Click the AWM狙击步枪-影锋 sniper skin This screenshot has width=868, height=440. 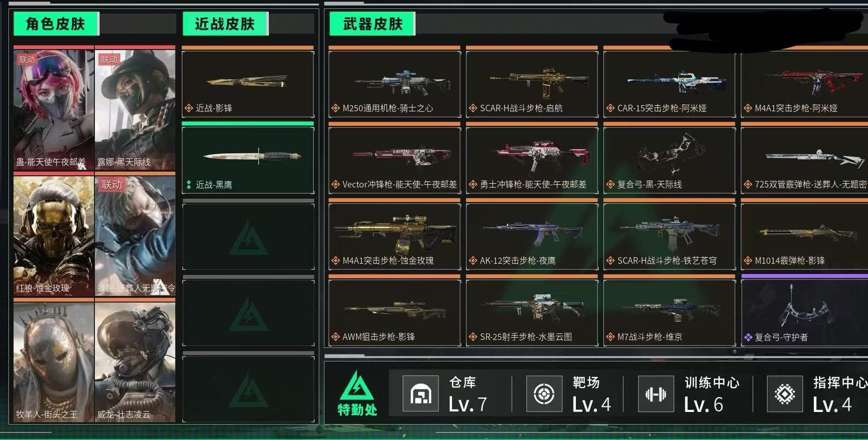[x=395, y=312]
